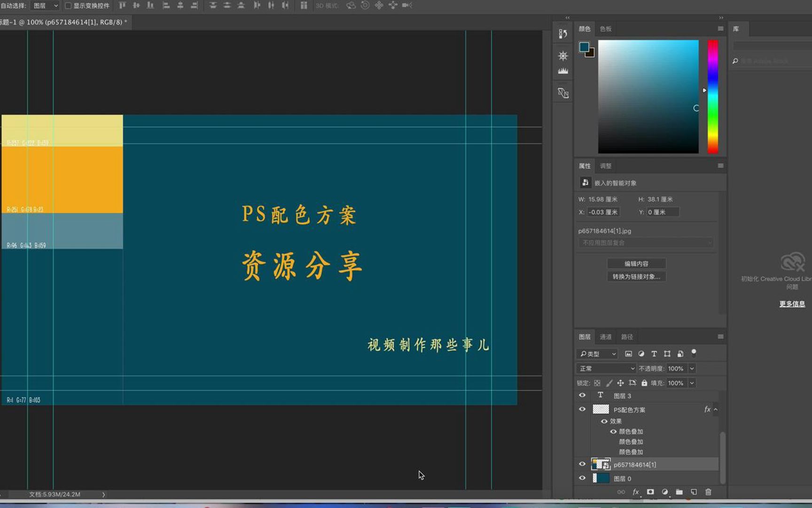Click the distribute right edges icon
The height and width of the screenshot is (508, 812).
pos(285,5)
